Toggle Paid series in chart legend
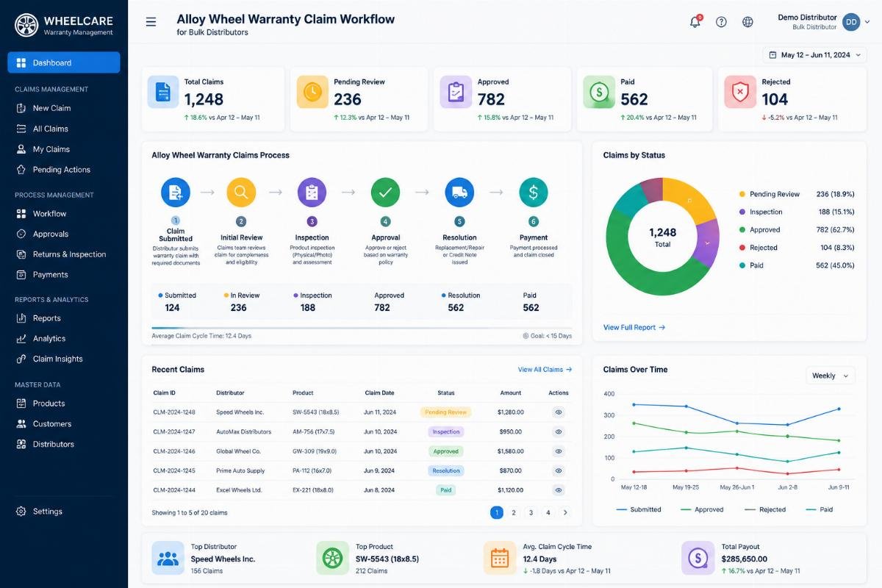The width and height of the screenshot is (882, 588). [820, 509]
